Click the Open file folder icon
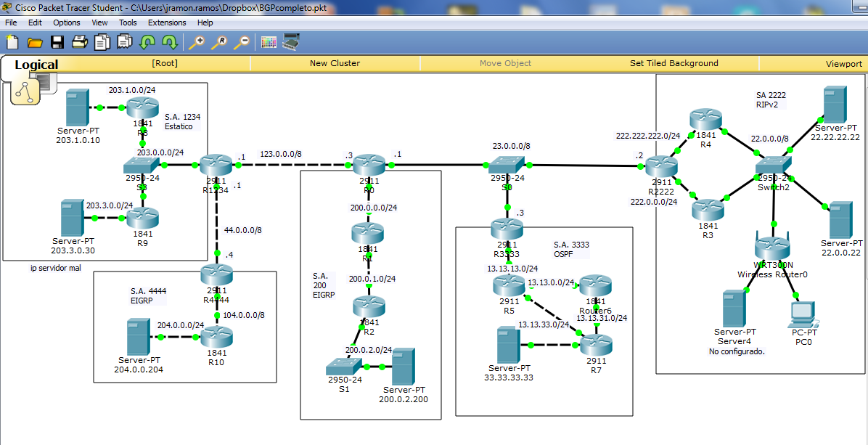This screenshot has height=445, width=868. pyautogui.click(x=35, y=42)
